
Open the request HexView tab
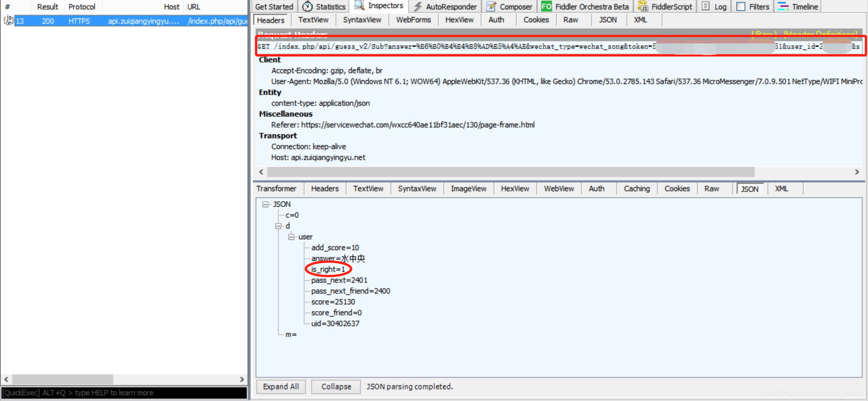[459, 20]
